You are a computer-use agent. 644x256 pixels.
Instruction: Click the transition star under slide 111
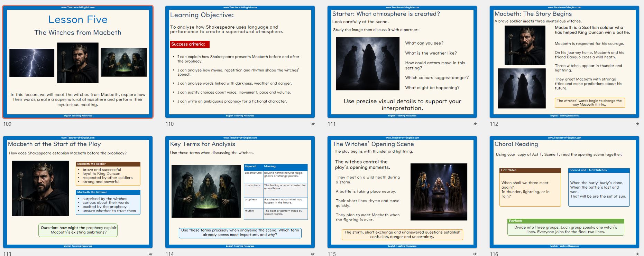tap(475, 124)
